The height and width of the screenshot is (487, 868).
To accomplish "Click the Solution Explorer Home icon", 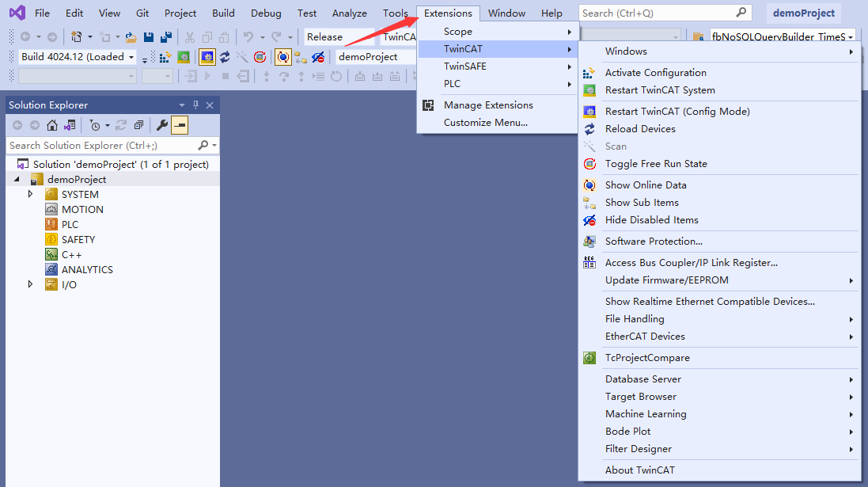I will pyautogui.click(x=52, y=125).
